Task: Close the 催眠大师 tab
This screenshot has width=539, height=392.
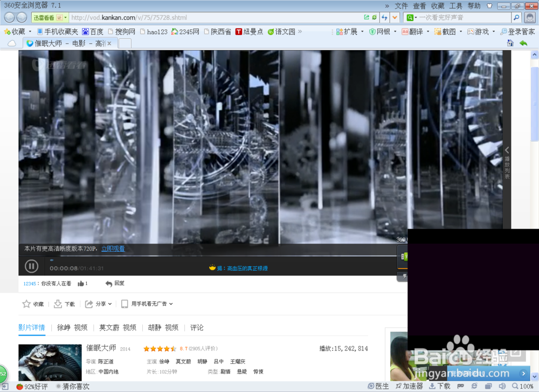Action: [x=109, y=43]
